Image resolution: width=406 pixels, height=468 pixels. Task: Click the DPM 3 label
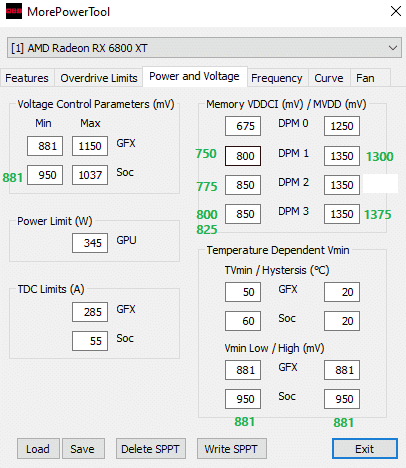click(293, 211)
